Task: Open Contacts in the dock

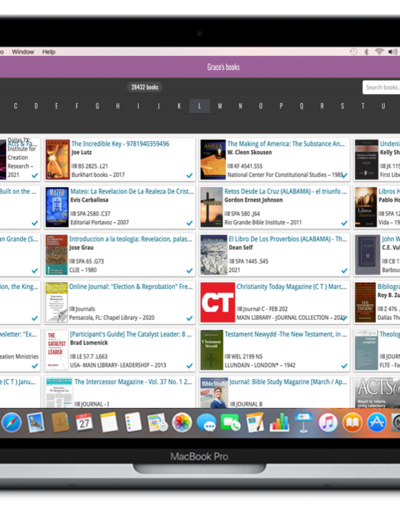Action: pyautogui.click(x=60, y=422)
